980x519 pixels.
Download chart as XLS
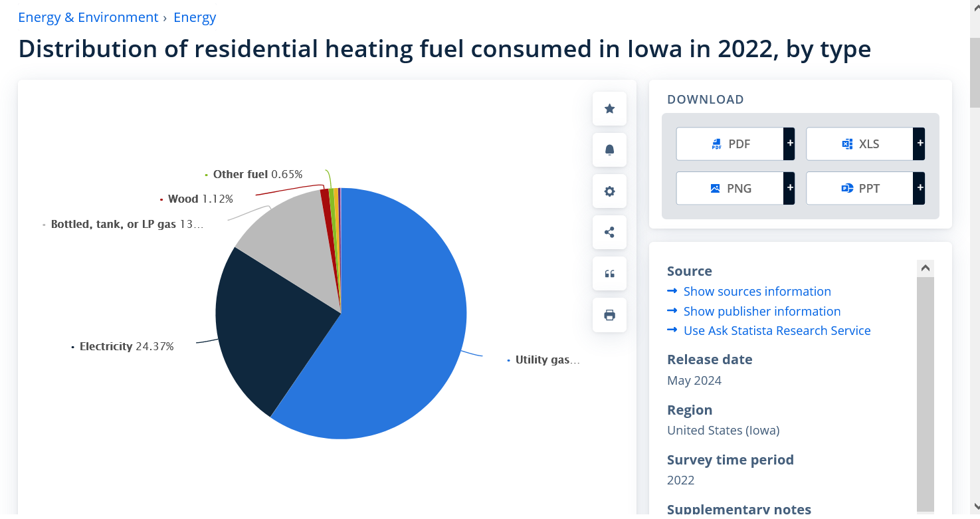[860, 144]
